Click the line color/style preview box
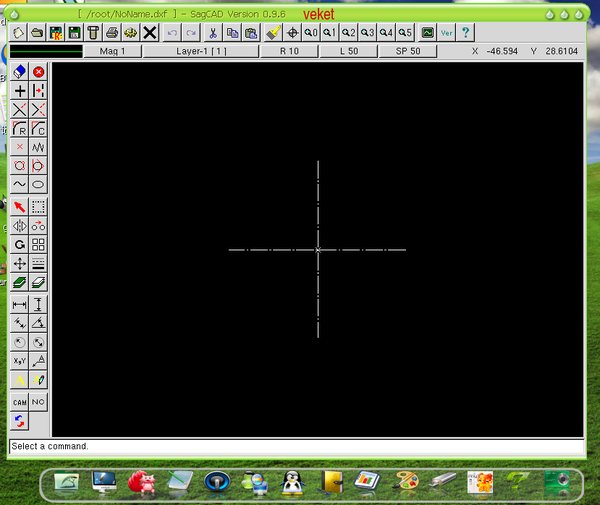The image size is (600, 505). (46, 51)
